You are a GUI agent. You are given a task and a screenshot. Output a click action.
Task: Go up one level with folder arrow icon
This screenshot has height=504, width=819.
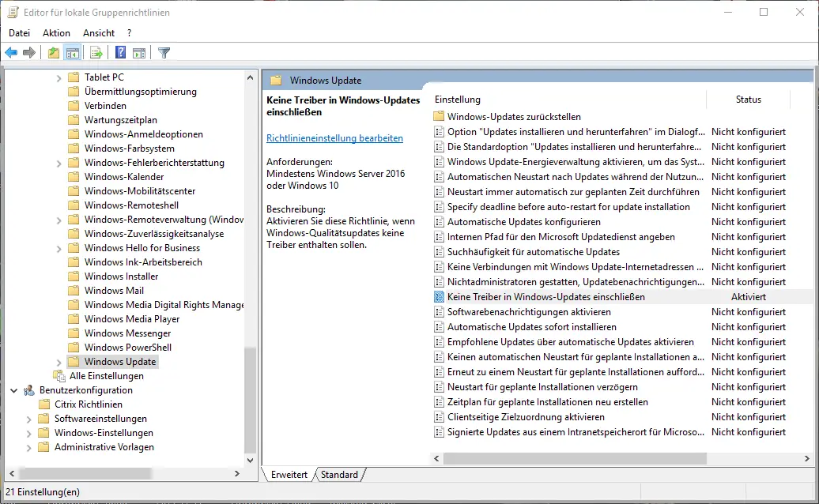[53, 52]
